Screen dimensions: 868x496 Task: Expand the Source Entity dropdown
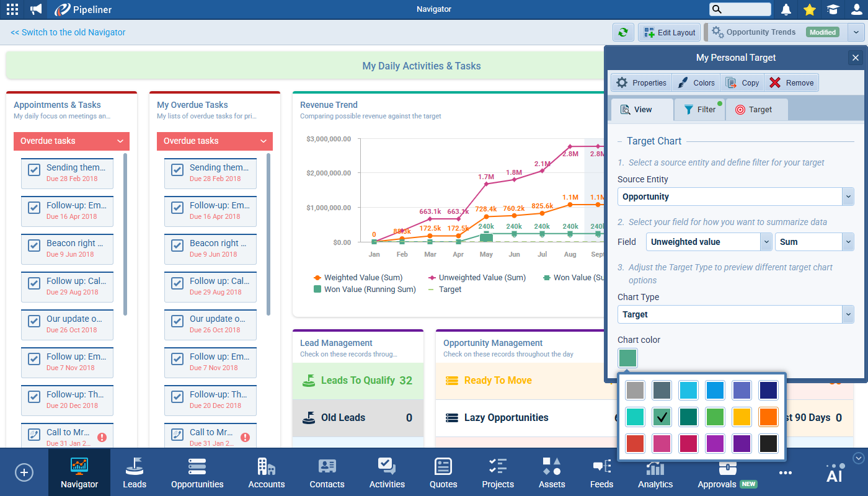tap(848, 197)
